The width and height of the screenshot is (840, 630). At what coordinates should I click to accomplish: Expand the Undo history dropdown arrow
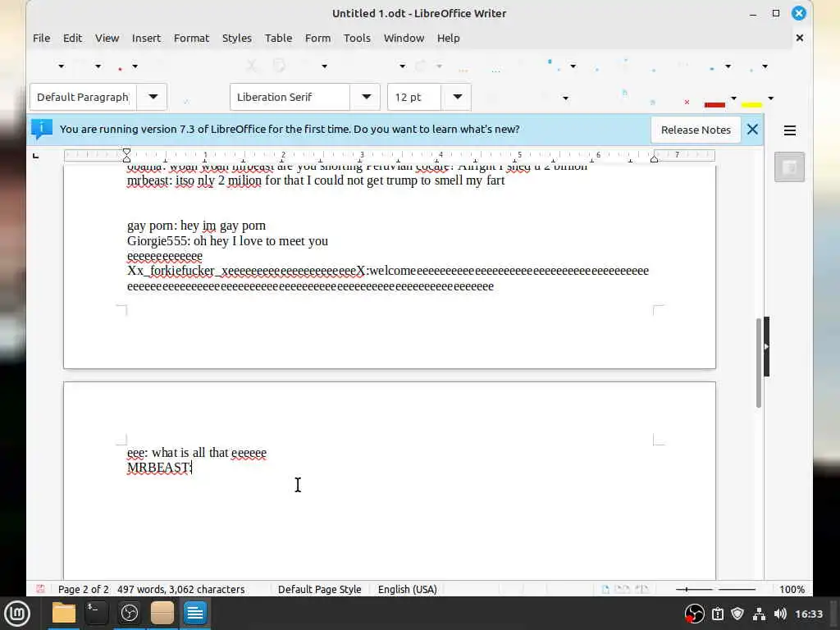tap(402, 66)
